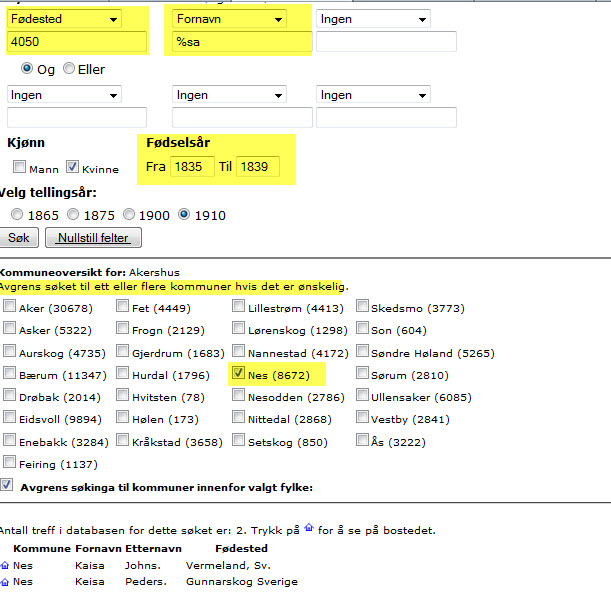Check Ås (3222) municipality

pos(362,440)
